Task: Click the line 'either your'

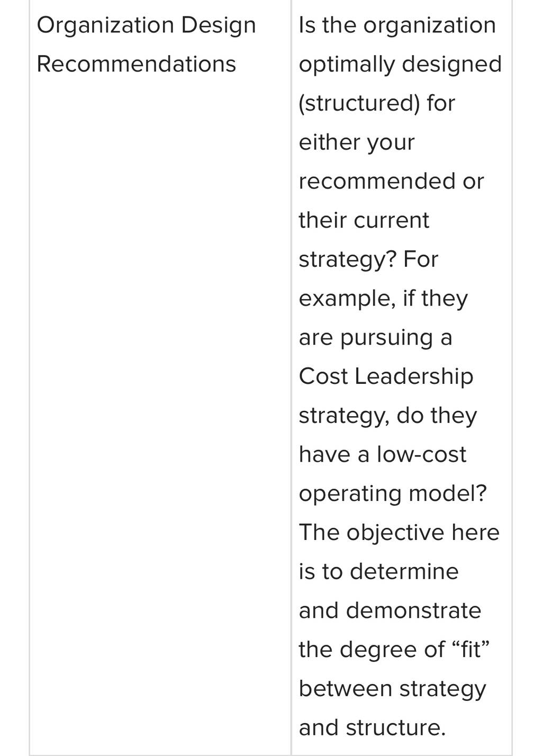Action: 357,143
